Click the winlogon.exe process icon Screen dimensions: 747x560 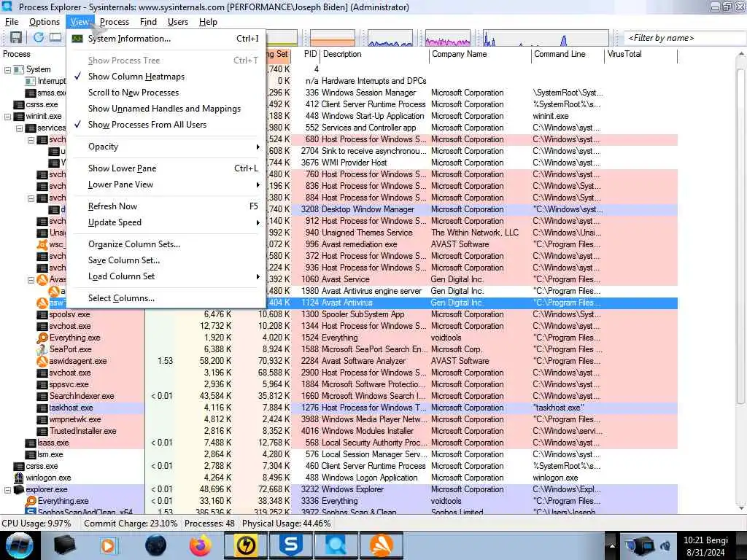coord(19,478)
